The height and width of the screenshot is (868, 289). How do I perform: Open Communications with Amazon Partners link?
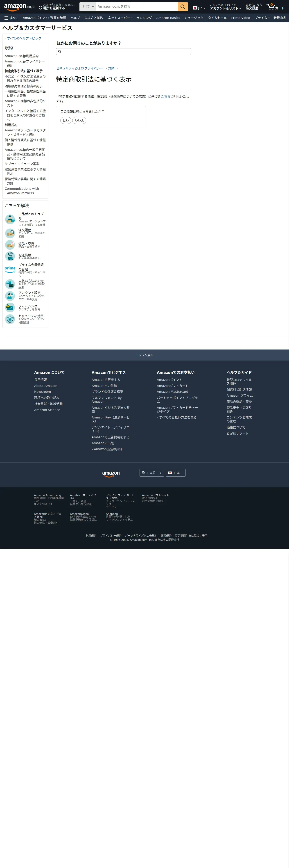point(22,191)
